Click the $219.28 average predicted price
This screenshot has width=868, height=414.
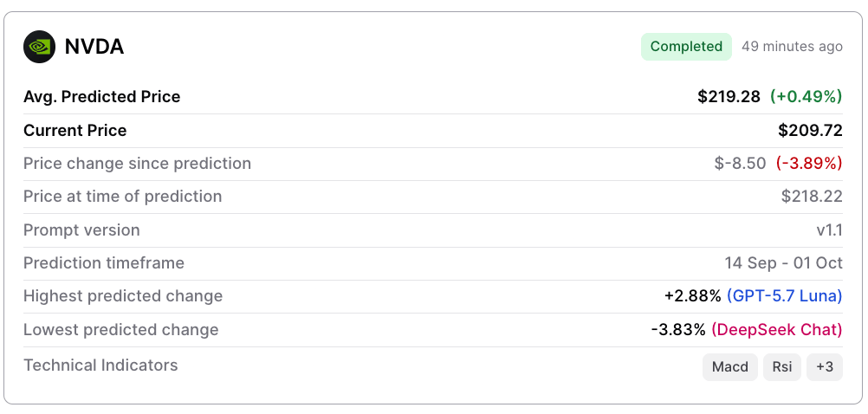[729, 97]
